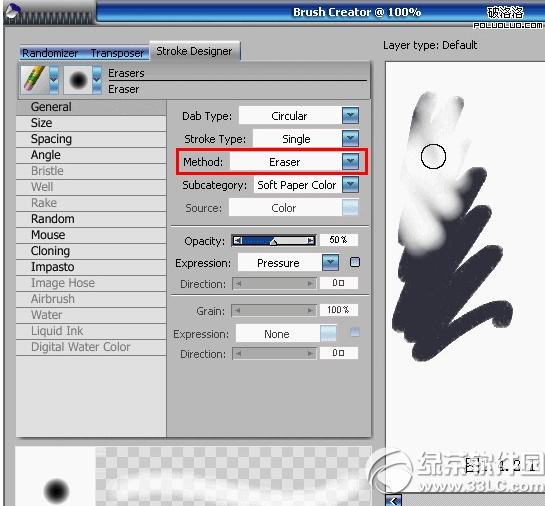The width and height of the screenshot is (545, 506).
Task: Switch to the Transposer tab
Action: (117, 53)
